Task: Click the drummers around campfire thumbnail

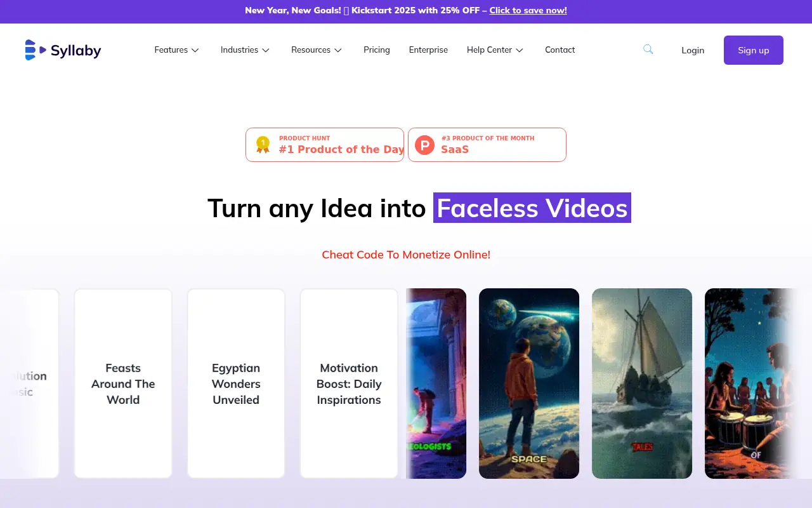Action: 755,383
